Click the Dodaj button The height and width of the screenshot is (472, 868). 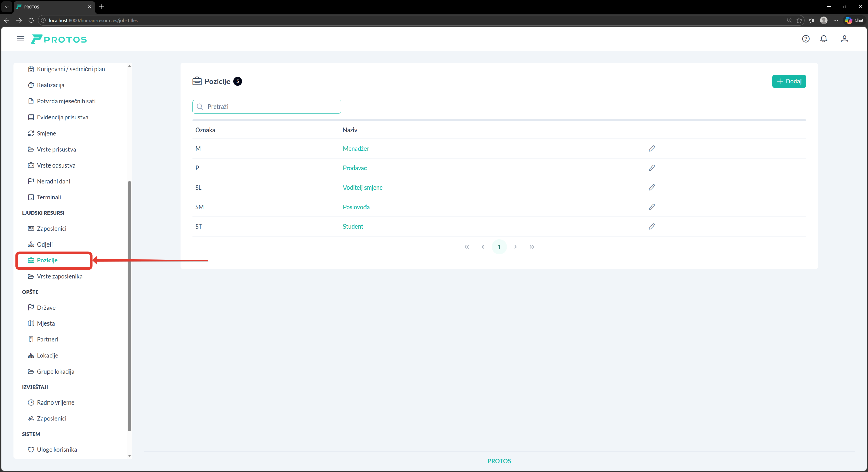click(789, 81)
